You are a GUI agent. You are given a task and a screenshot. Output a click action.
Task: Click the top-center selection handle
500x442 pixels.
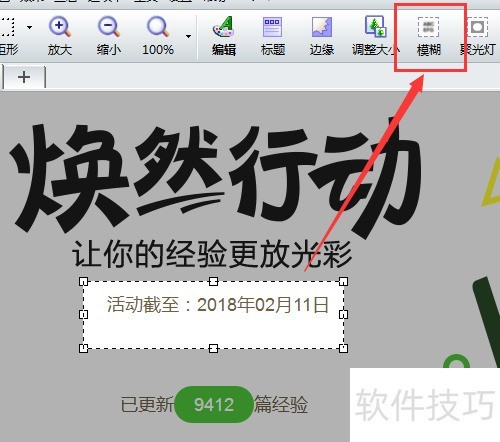coord(213,282)
